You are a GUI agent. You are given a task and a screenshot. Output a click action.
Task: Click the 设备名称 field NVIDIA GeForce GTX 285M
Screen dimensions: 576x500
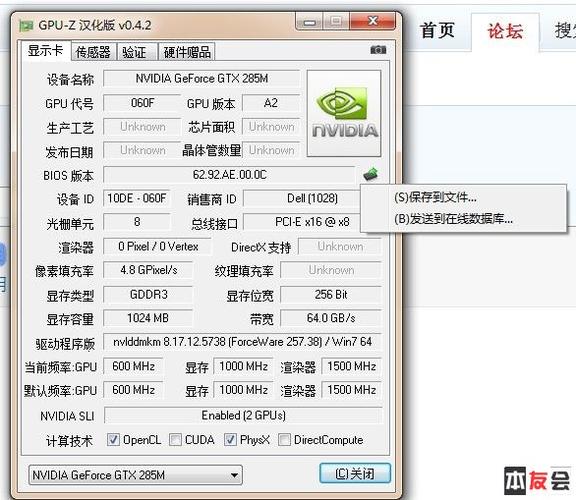point(202,79)
